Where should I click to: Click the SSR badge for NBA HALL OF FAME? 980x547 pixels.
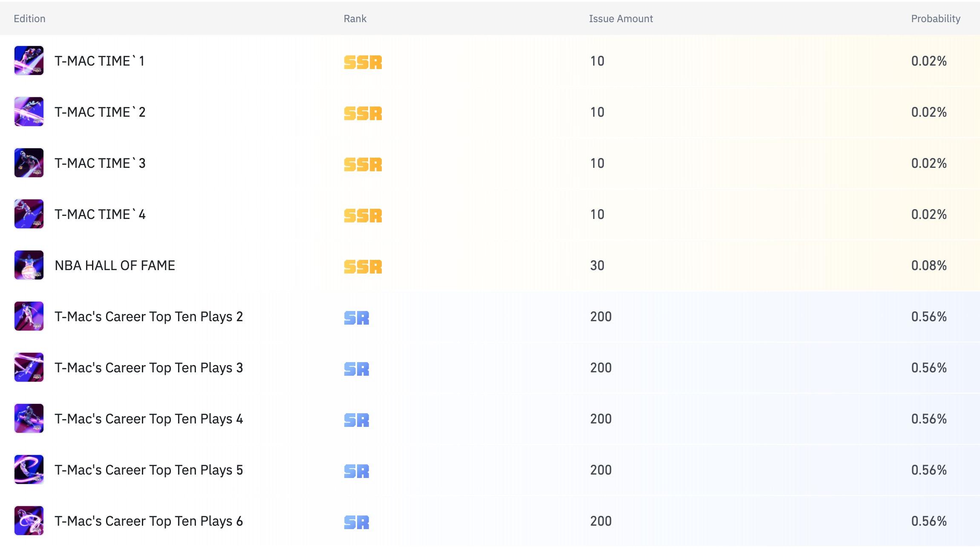click(x=363, y=267)
